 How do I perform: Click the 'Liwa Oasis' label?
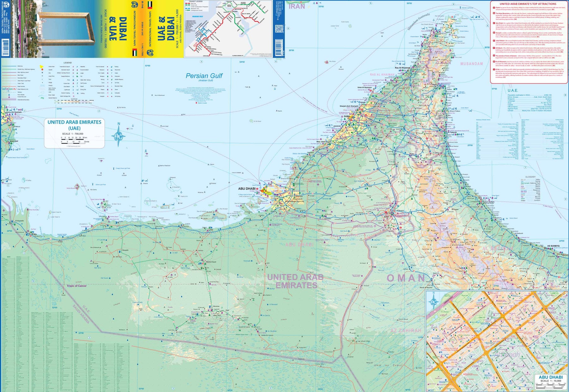coord(205,328)
